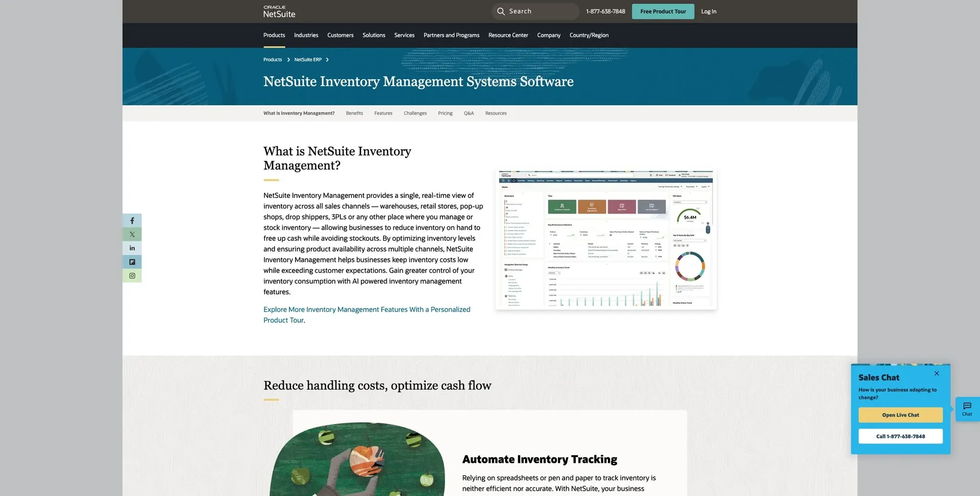
Task: Jump to the Pricing section
Action: coord(445,113)
